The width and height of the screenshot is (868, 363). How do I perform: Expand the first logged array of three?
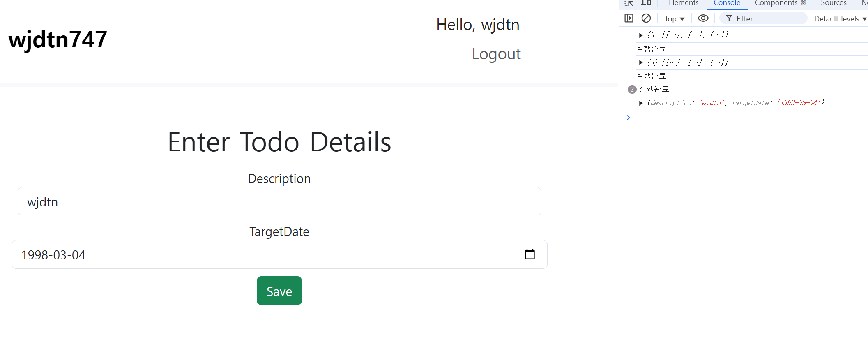(x=641, y=35)
